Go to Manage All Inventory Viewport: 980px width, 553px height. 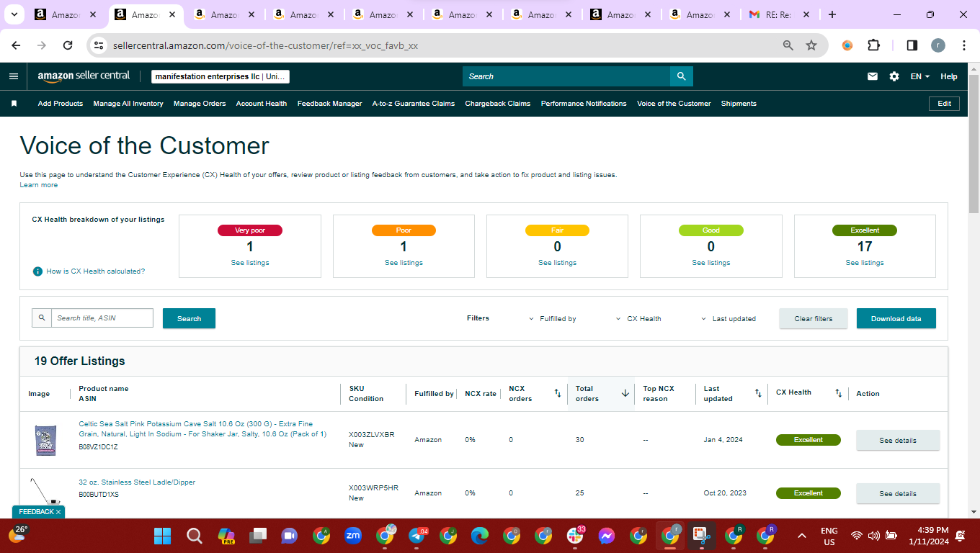pos(128,104)
